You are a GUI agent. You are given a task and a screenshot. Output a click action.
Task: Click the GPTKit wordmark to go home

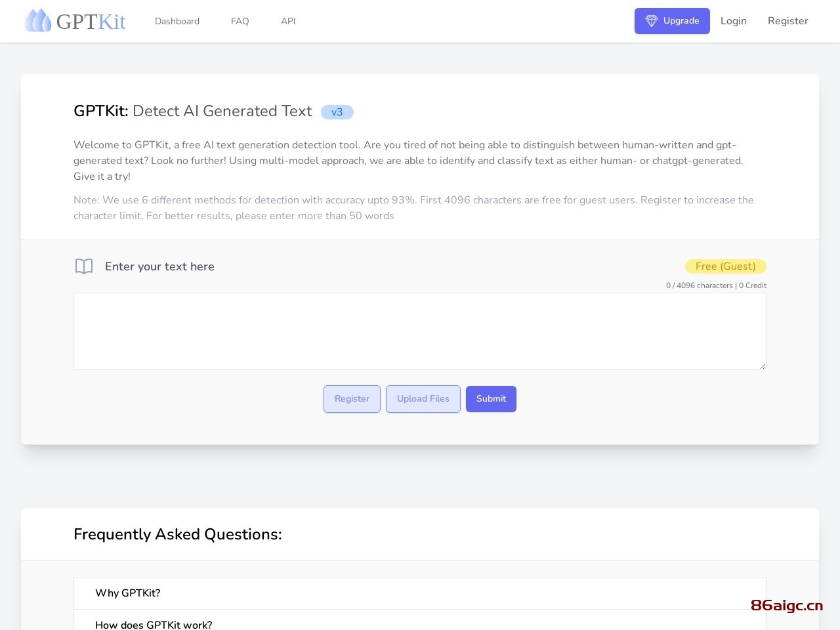coord(91,21)
